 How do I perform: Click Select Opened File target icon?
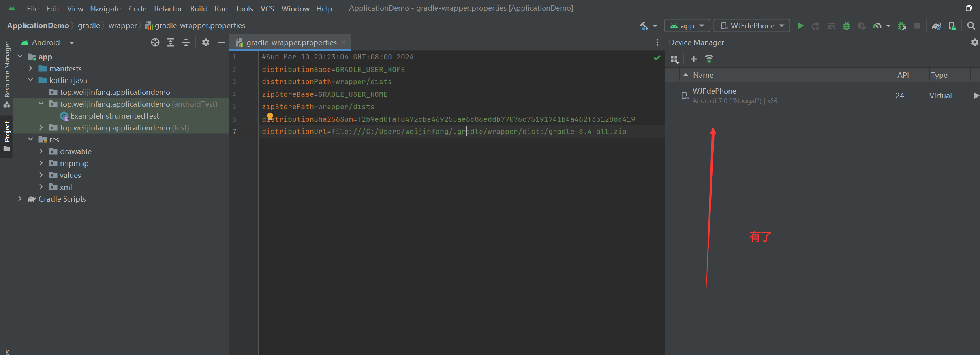155,42
